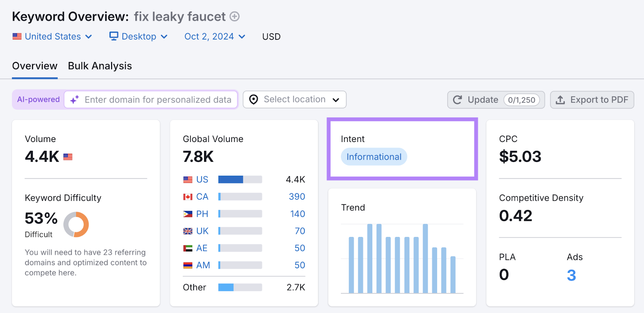Select the Overview tab
This screenshot has height=313, width=644.
(x=35, y=66)
